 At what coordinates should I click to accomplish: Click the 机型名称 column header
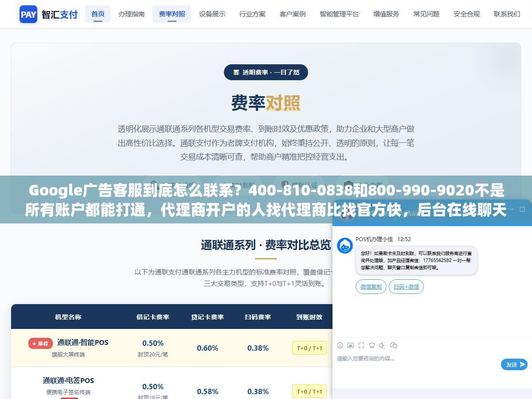pos(68,317)
